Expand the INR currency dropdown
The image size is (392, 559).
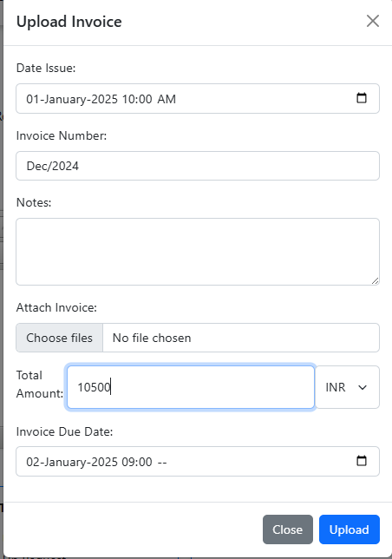pyautogui.click(x=347, y=387)
